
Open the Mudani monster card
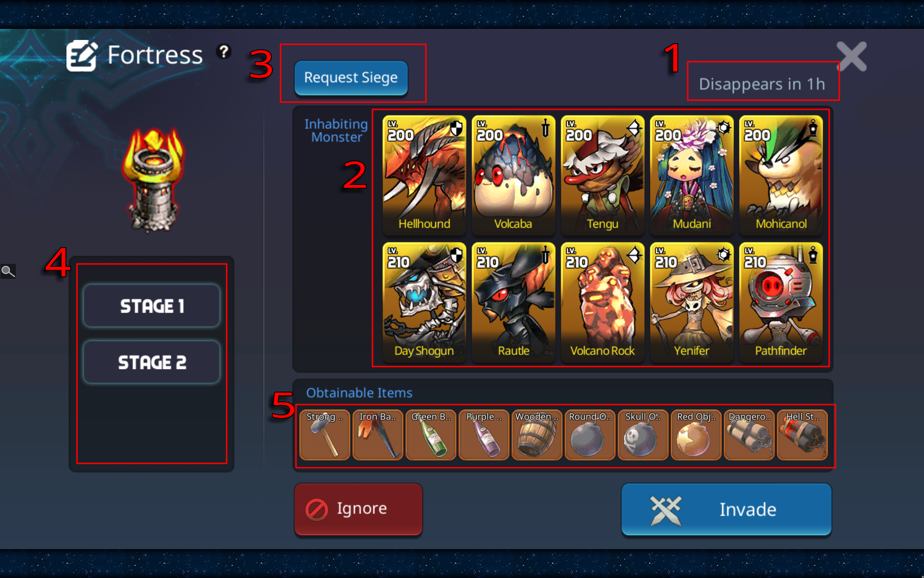click(x=692, y=175)
